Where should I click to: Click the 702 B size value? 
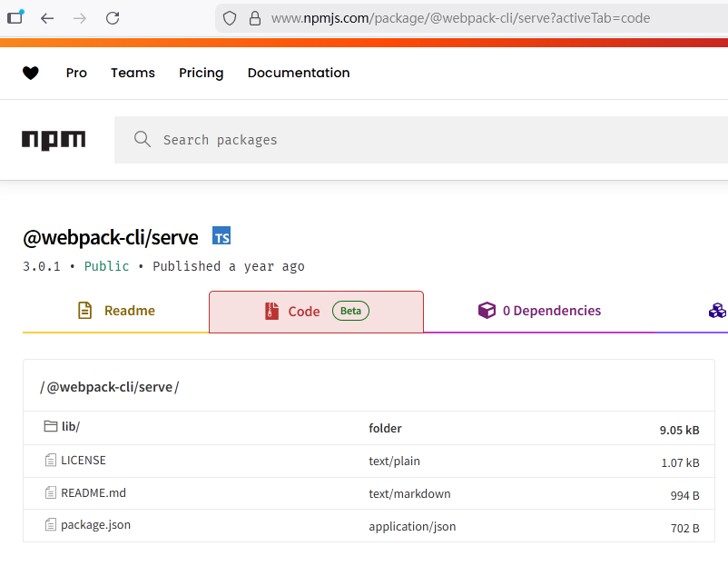[x=684, y=528]
